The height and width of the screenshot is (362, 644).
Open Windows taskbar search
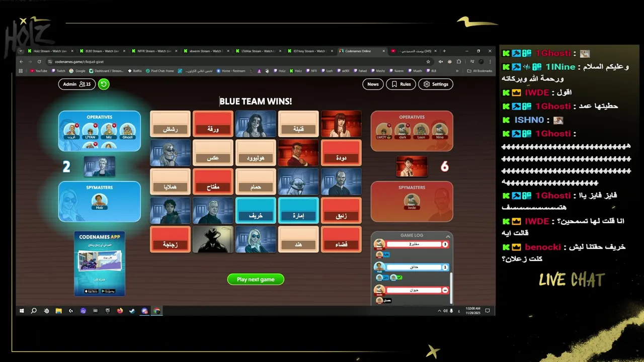(x=34, y=311)
